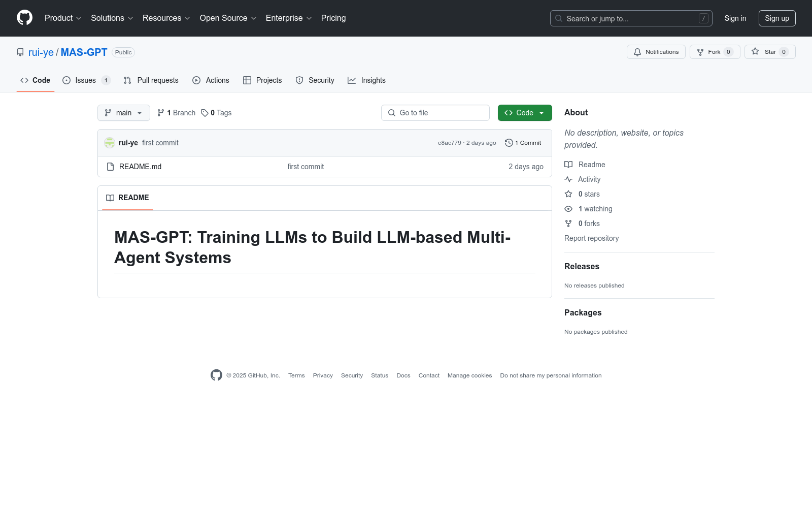This screenshot has height=508, width=812.
Task: Open Status link in footer
Action: (380, 375)
